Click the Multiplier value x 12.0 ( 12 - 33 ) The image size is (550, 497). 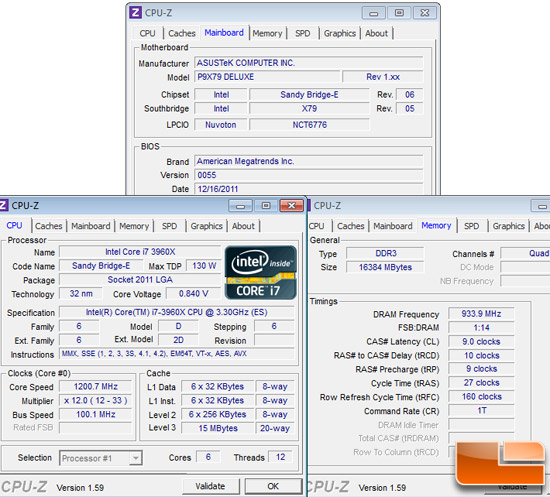(96, 401)
